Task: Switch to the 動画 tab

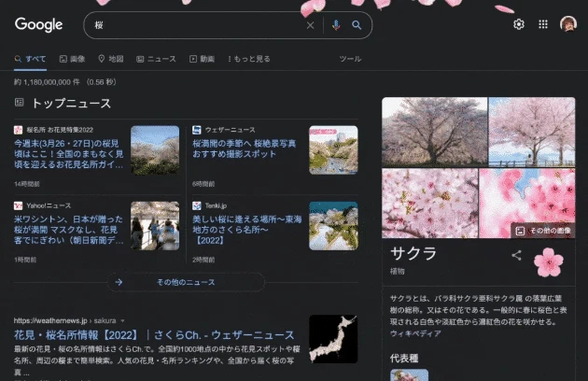Action: click(203, 59)
